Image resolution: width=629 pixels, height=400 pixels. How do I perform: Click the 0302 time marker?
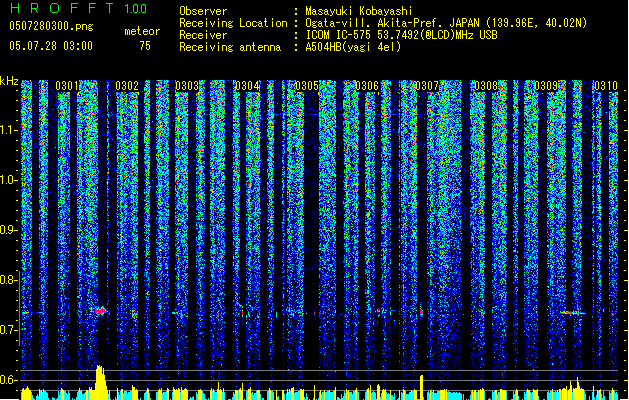tap(127, 86)
